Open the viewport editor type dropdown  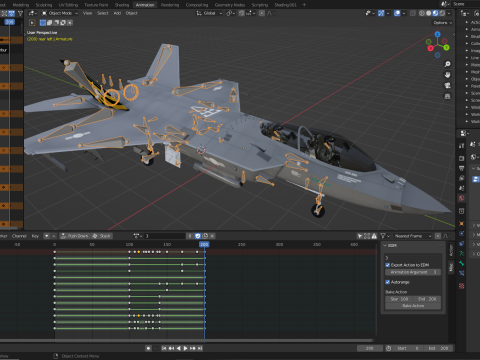(33, 13)
